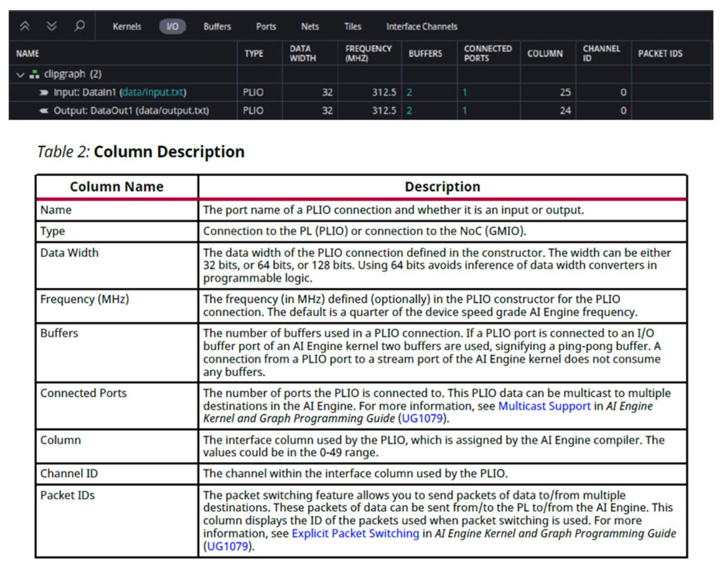Screen dimensions: 728x569
Task: Open the Multicast Support link
Action: pos(544,406)
